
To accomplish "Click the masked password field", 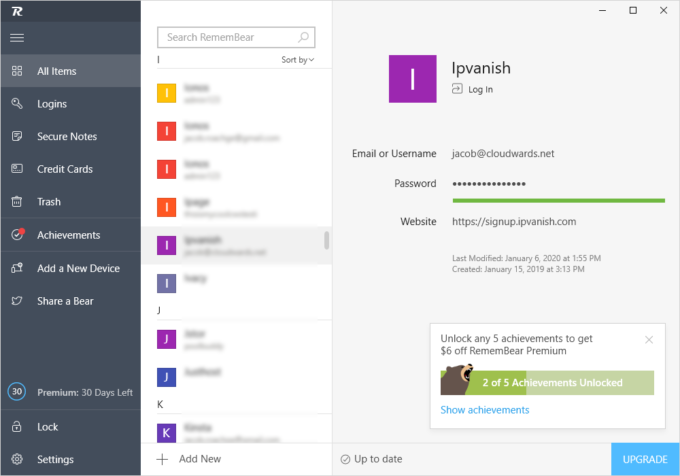I will pyautogui.click(x=489, y=184).
